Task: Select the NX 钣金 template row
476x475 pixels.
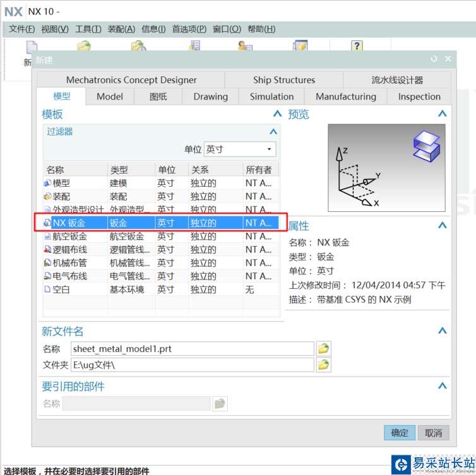Action: (x=161, y=223)
